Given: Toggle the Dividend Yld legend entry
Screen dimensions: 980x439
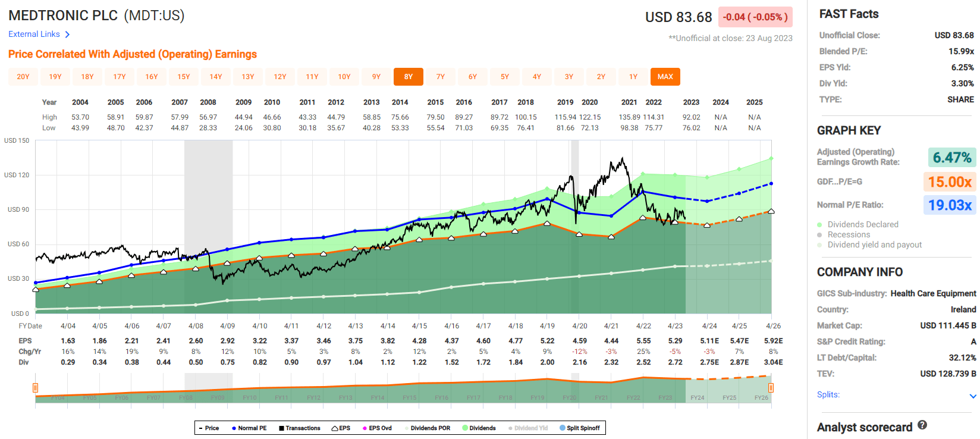Looking at the screenshot, I should [x=528, y=428].
